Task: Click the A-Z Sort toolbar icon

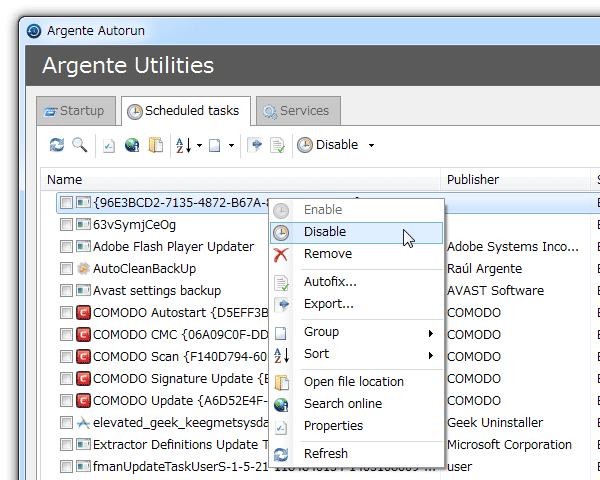Action: pyautogui.click(x=184, y=145)
